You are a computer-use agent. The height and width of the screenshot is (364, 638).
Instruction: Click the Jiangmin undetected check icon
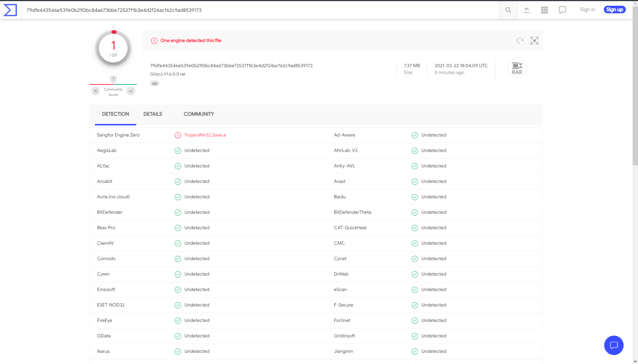415,351
